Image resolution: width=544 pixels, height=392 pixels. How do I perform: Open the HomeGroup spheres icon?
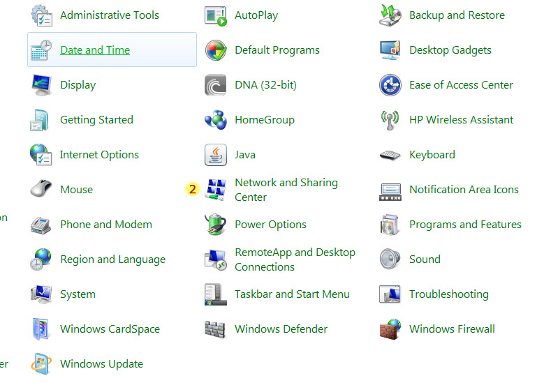coord(216,120)
